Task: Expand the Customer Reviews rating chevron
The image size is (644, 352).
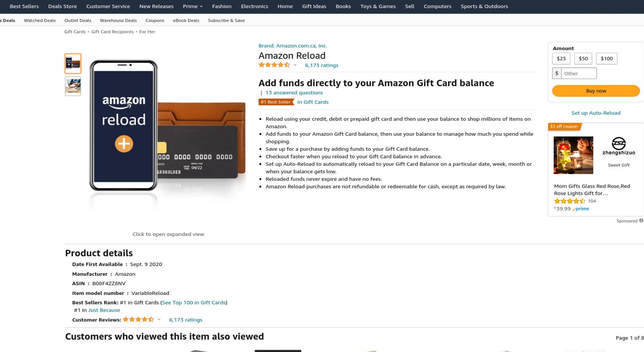Action: tap(159, 319)
